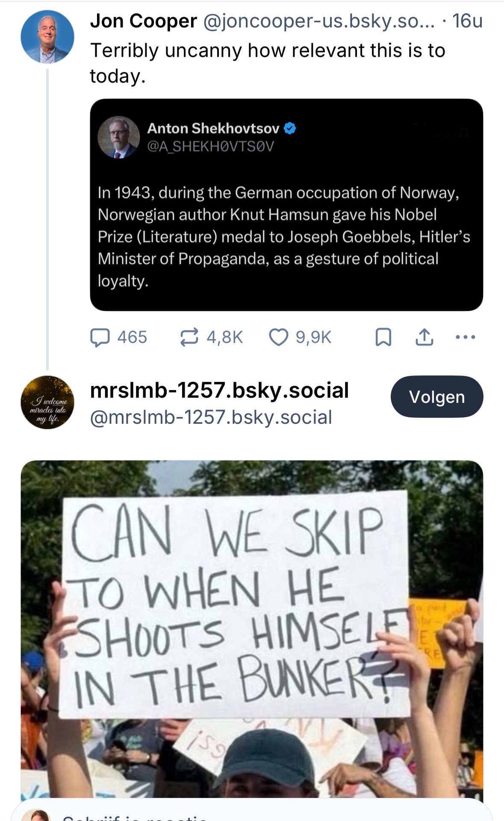Screen dimensions: 504x821
Task: Follow mrslmb-1257 with the Volgen button
Action: (x=436, y=397)
